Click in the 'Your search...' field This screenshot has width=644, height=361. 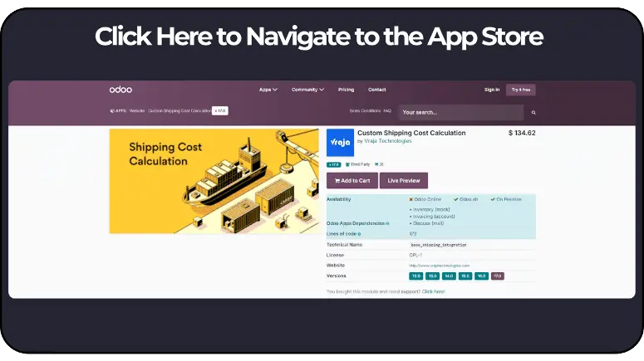(460, 112)
